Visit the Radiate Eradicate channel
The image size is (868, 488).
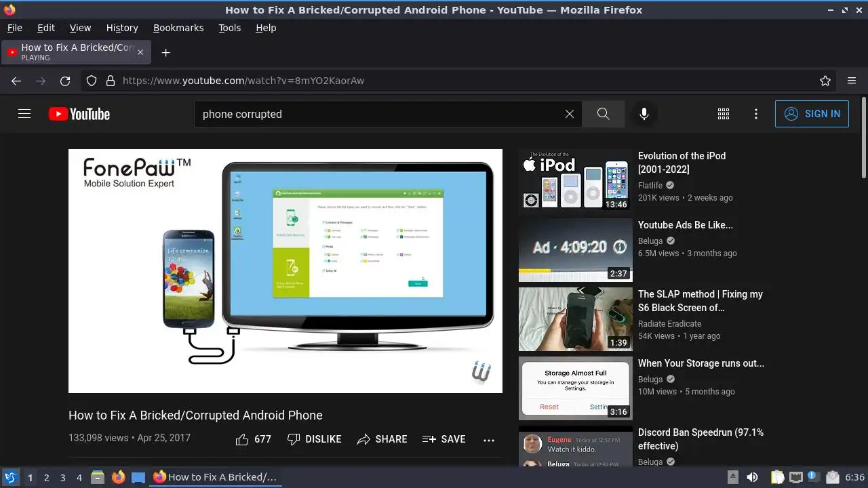click(670, 323)
